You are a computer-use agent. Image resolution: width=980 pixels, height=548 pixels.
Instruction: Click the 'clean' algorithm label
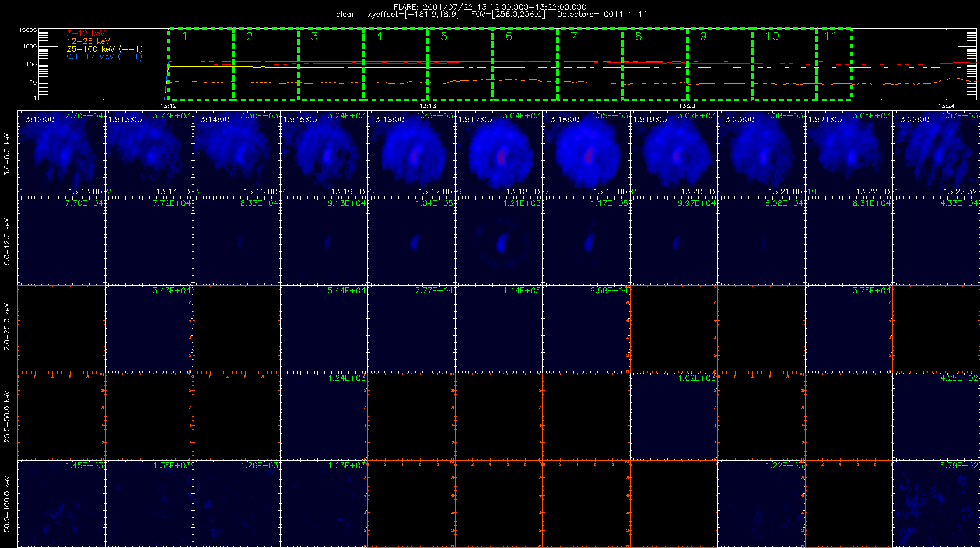(346, 14)
